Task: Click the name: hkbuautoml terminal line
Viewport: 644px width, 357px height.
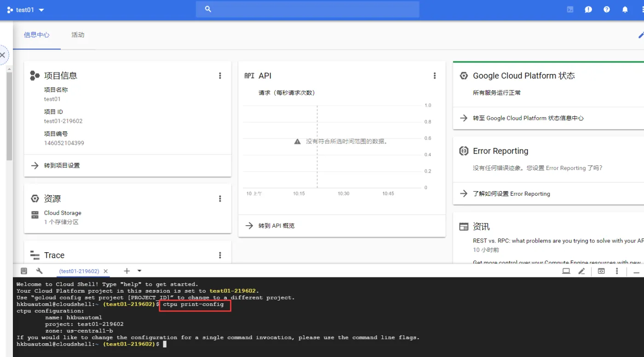Action: click(x=74, y=317)
